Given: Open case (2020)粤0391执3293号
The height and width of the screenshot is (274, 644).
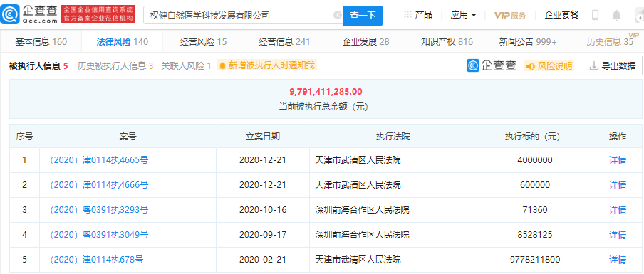Looking at the screenshot, I should [x=98, y=210].
